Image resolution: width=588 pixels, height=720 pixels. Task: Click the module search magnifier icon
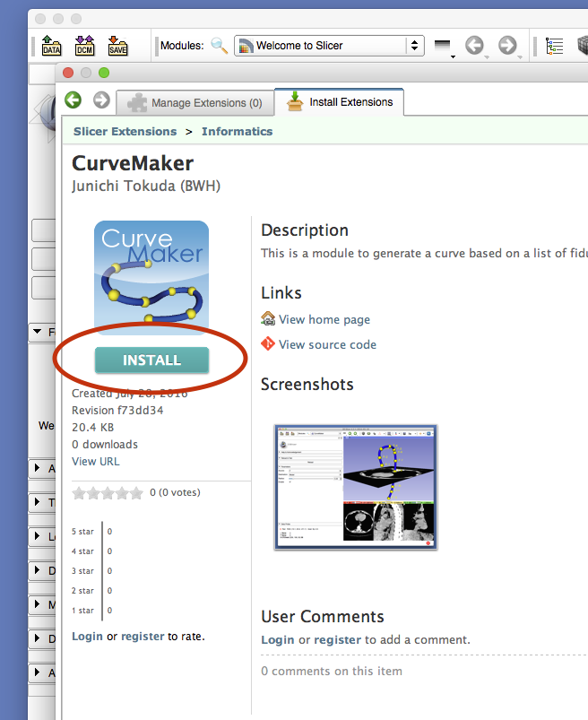[x=219, y=45]
